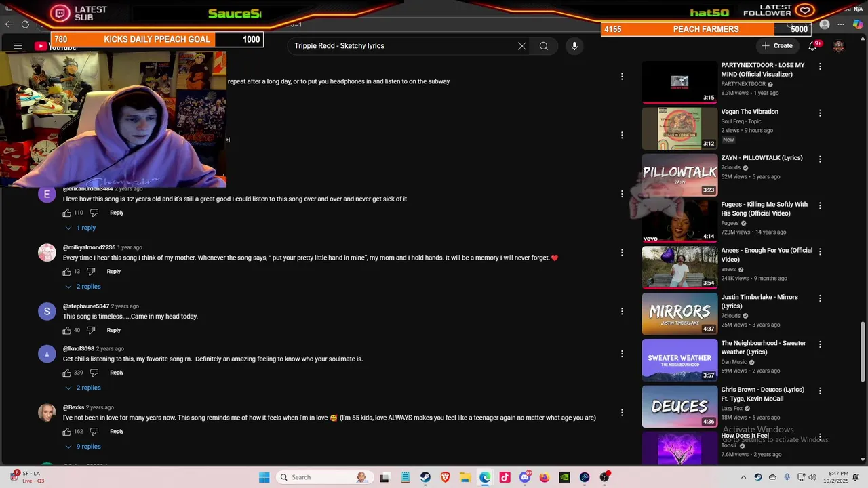Open the @milkyalmond2236 channel avatar
868x488 pixels.
pyautogui.click(x=47, y=253)
